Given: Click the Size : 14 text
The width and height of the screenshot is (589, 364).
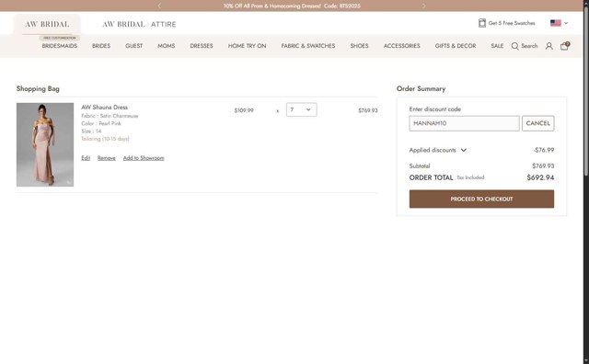Looking at the screenshot, I should 91,131.
